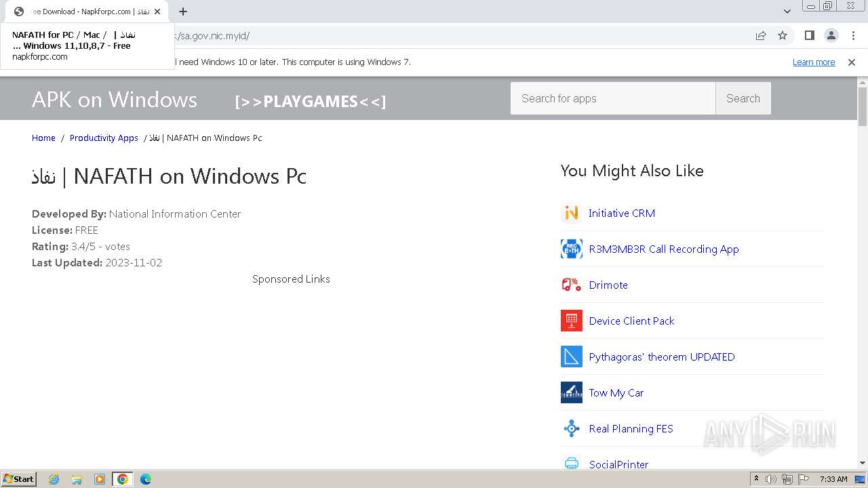
Task: Click the Tow My Car app icon
Action: (572, 392)
